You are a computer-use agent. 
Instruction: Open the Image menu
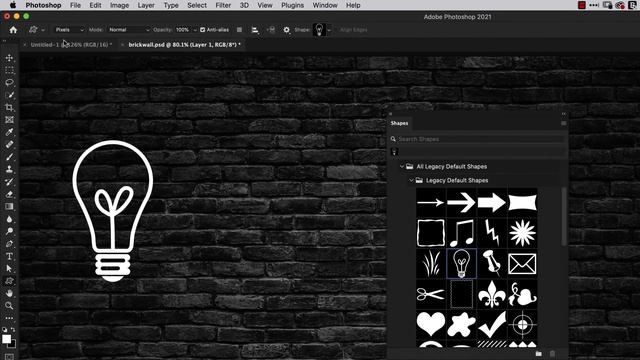coord(119,5)
